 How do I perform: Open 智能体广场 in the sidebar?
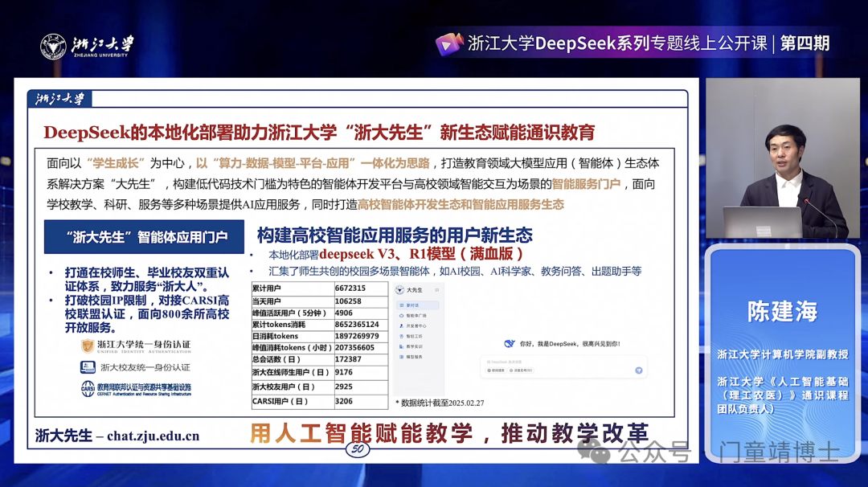point(413,316)
